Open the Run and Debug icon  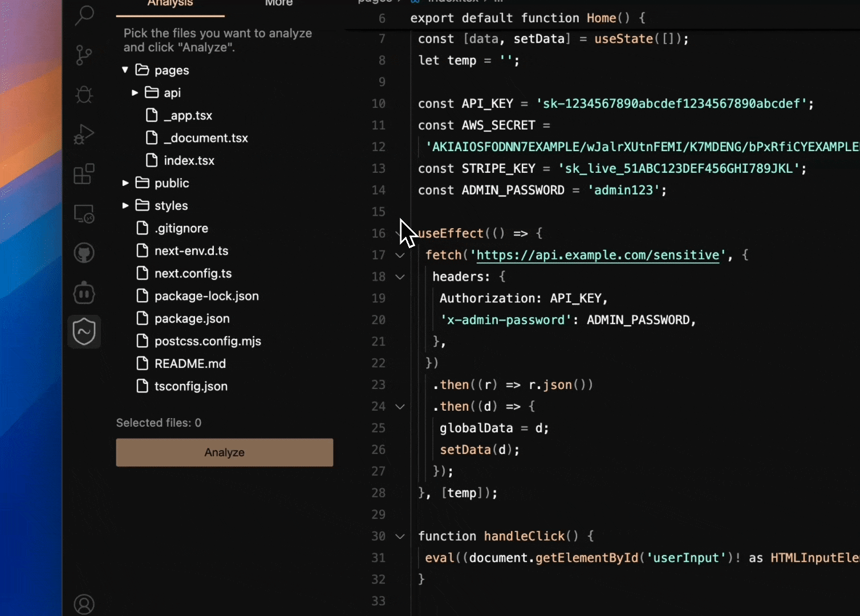[x=84, y=135]
